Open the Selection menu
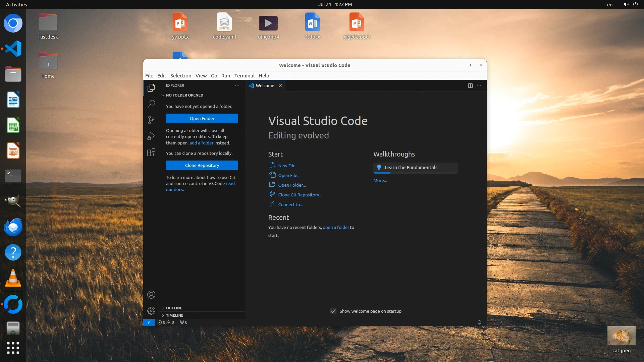644x362 pixels. (x=180, y=76)
